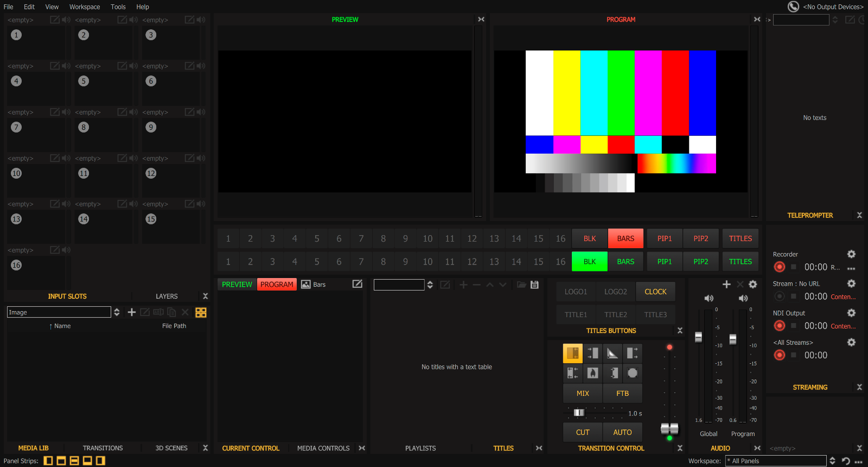Start the Recorder with its red record button
The height and width of the screenshot is (467, 868).
point(780,267)
